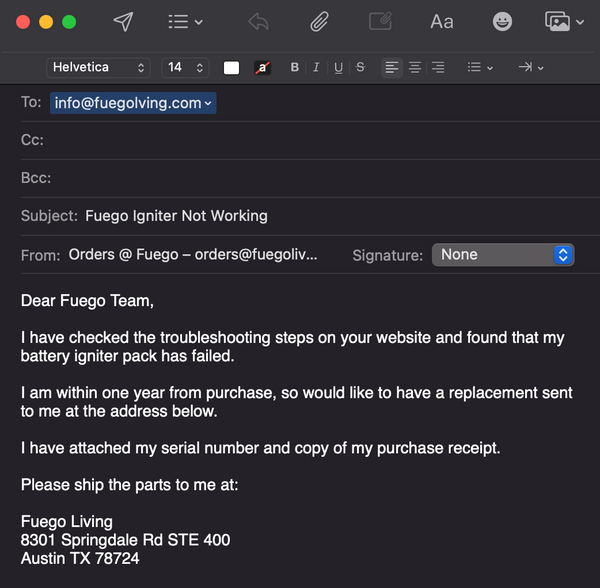The width and height of the screenshot is (600, 588).
Task: Show format bar with Aa icon
Action: pyautogui.click(x=441, y=22)
